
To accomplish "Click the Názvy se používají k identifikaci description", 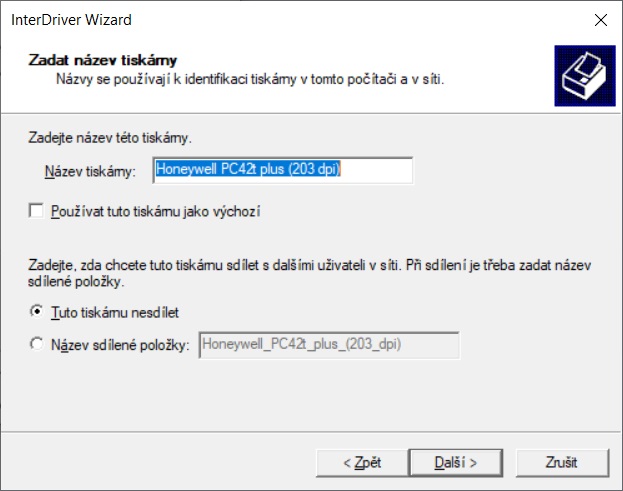I will coord(250,79).
